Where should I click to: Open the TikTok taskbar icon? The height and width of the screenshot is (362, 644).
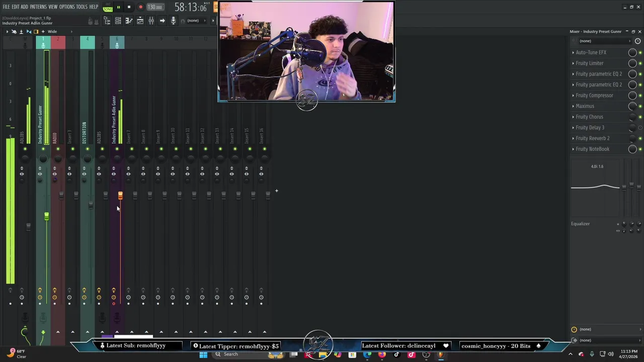point(397,354)
